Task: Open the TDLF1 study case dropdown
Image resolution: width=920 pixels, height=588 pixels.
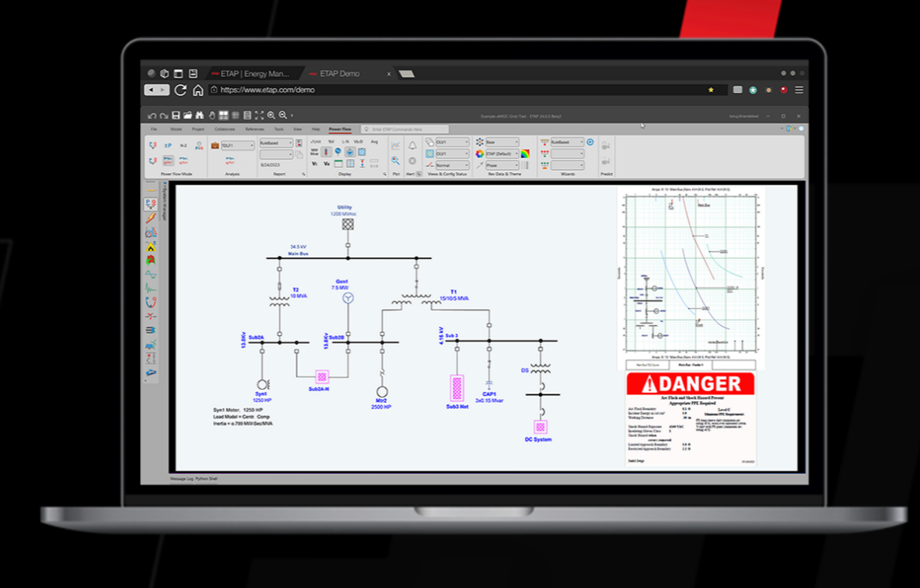Action: tap(238, 145)
